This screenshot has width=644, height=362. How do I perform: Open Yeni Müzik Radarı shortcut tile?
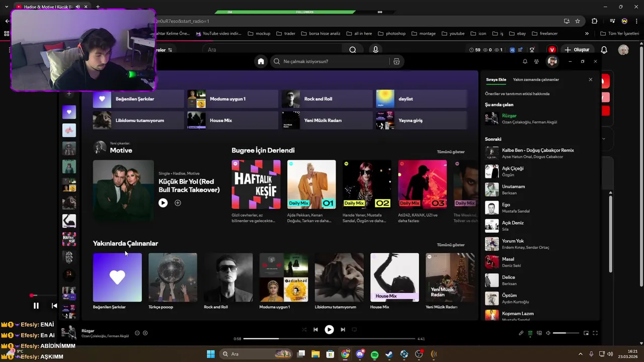tap(327, 121)
